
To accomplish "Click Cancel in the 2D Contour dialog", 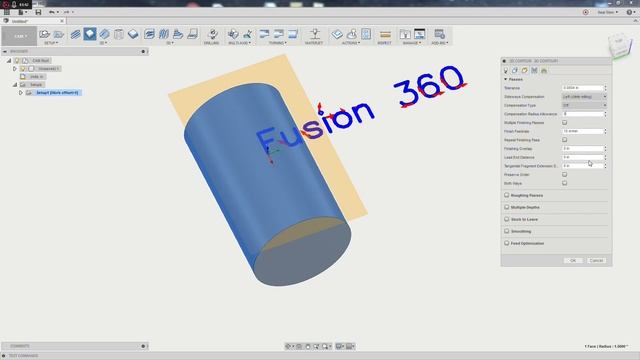I will 596,260.
